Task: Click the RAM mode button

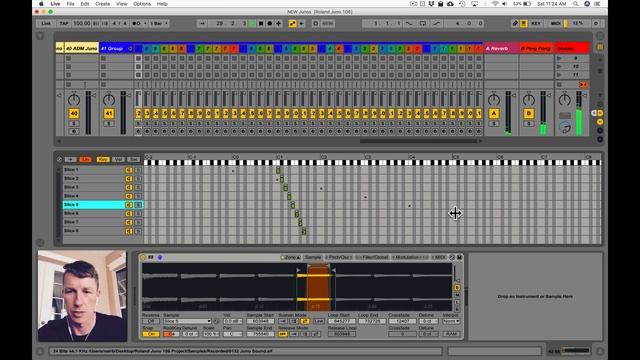Action: pyautogui.click(x=451, y=334)
